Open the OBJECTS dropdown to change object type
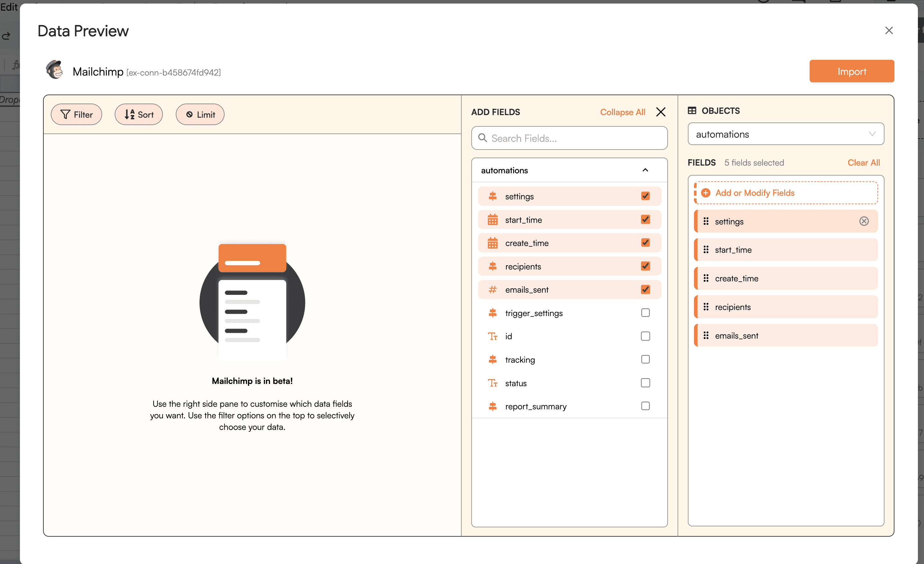The height and width of the screenshot is (564, 924). (x=786, y=134)
